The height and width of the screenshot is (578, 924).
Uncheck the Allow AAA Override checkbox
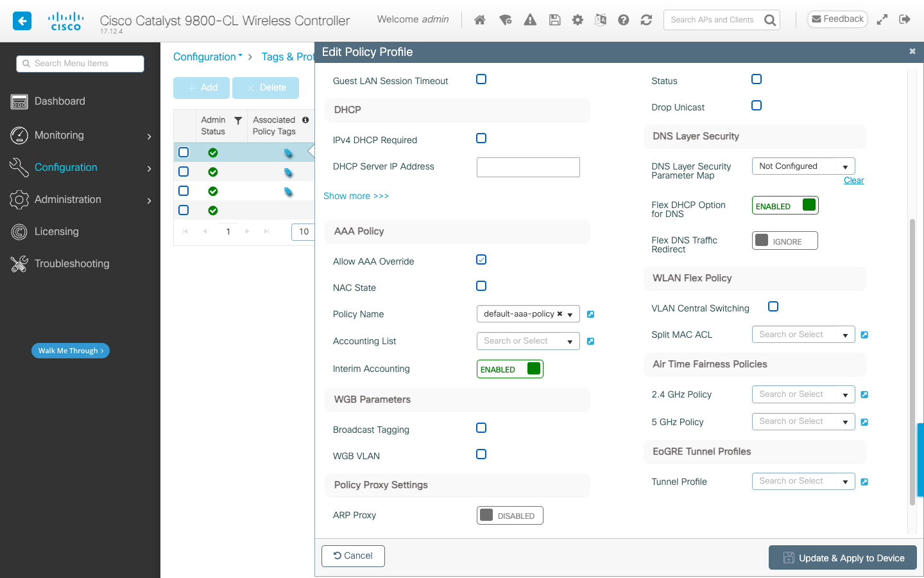point(481,259)
